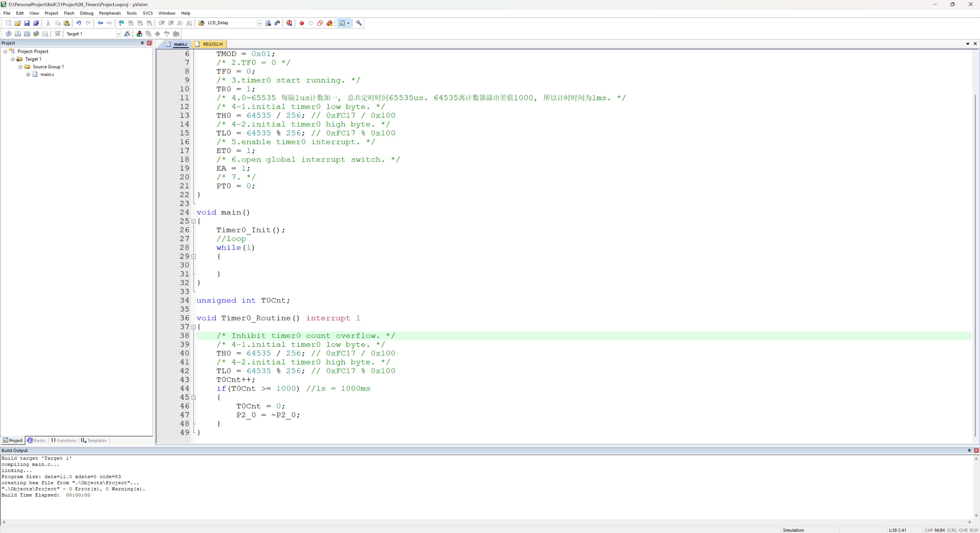
Task: Click the L:38 C:41 status bar entry
Action: click(x=897, y=530)
